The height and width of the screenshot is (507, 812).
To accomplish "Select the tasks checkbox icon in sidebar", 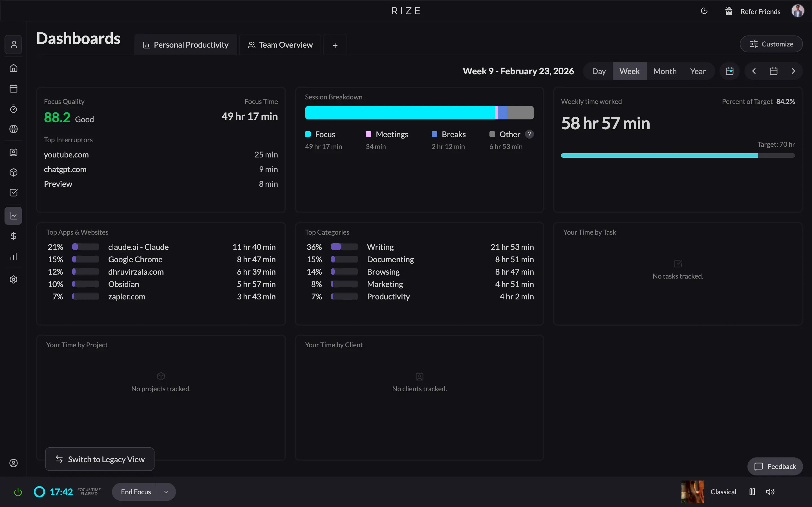I will pos(14,192).
